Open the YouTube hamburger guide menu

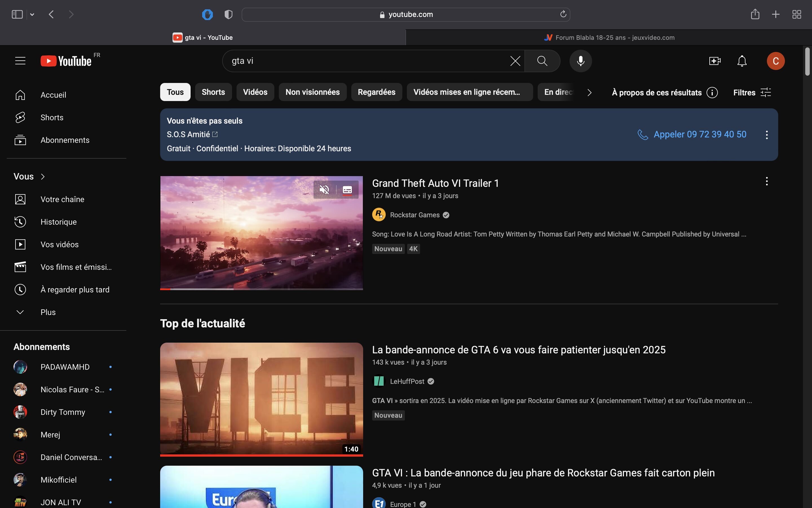[x=20, y=61]
